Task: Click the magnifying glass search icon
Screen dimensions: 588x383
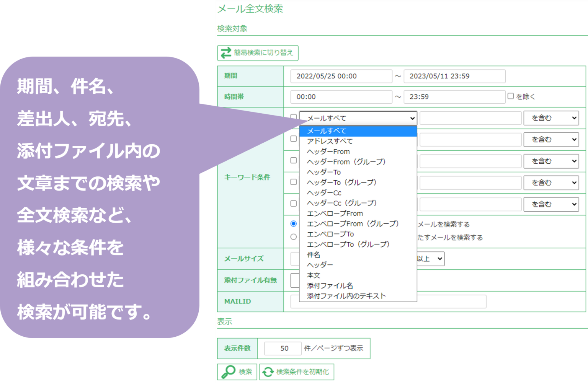Action: coord(229,371)
